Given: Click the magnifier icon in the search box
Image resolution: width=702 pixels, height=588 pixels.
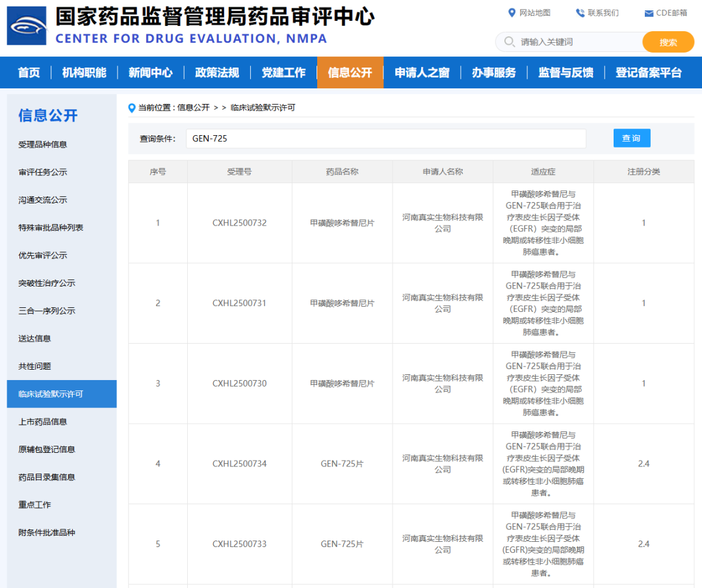Looking at the screenshot, I should coord(510,42).
